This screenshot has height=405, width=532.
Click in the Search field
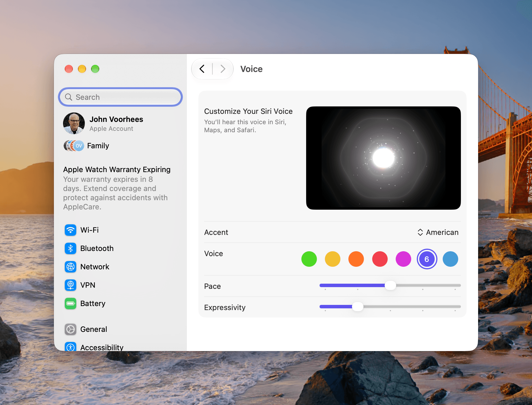(120, 97)
